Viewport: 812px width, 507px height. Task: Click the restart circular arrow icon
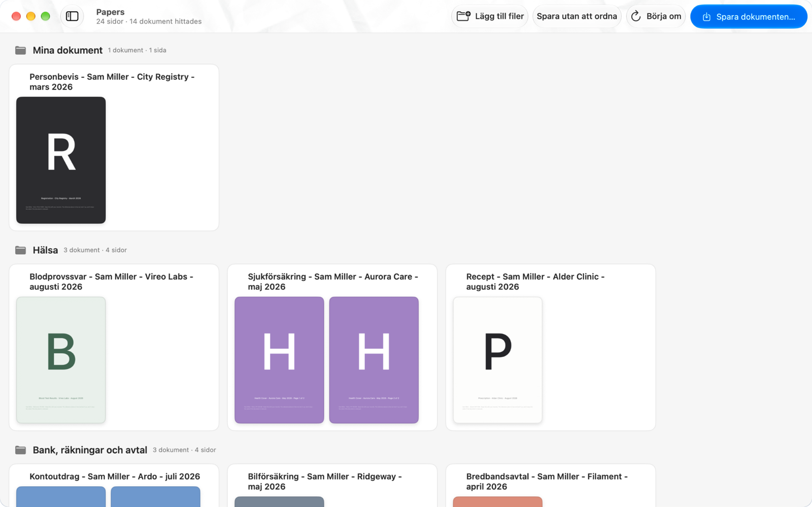coord(636,16)
